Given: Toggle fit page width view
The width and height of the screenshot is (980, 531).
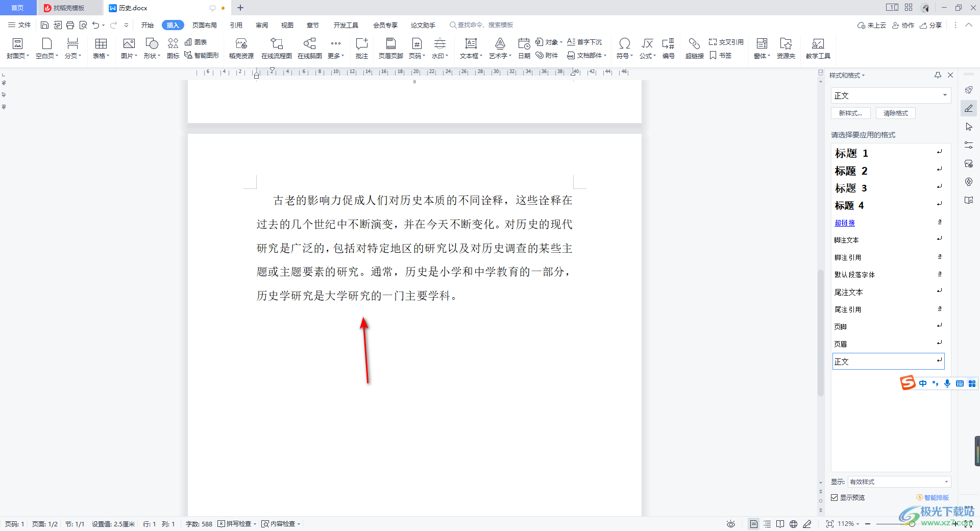Looking at the screenshot, I should tap(830, 524).
